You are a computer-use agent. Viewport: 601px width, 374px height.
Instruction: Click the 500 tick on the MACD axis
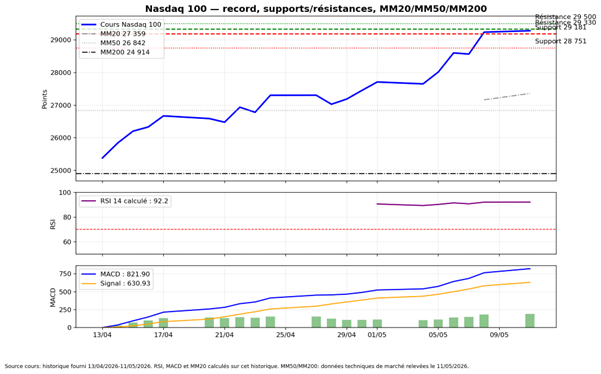tap(66, 292)
